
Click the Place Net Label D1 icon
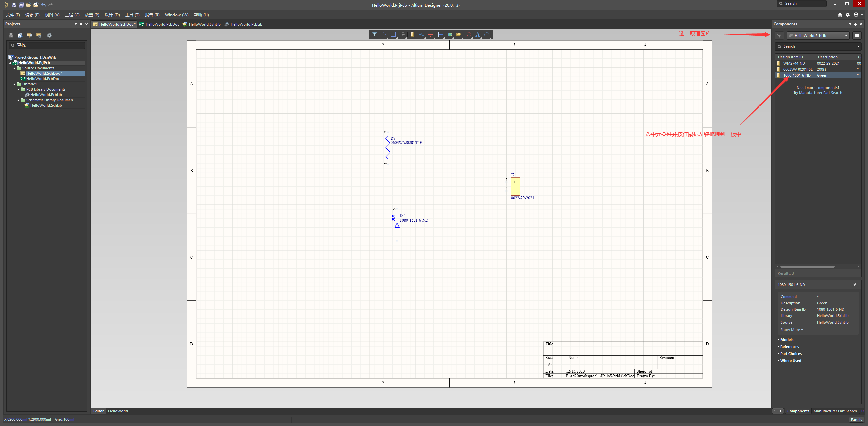pos(459,34)
